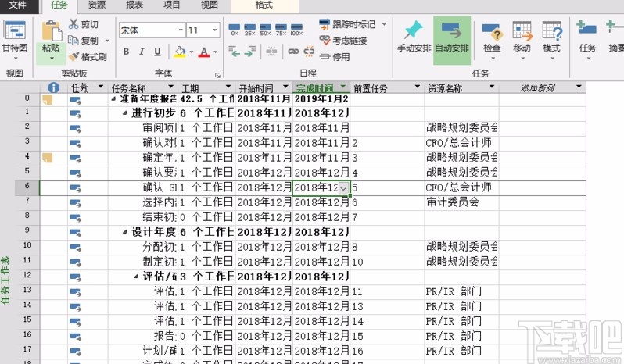Click Mark on Track (跟踪时标记)
Viewport: 624px width, 364px height.
pyautogui.click(x=347, y=24)
